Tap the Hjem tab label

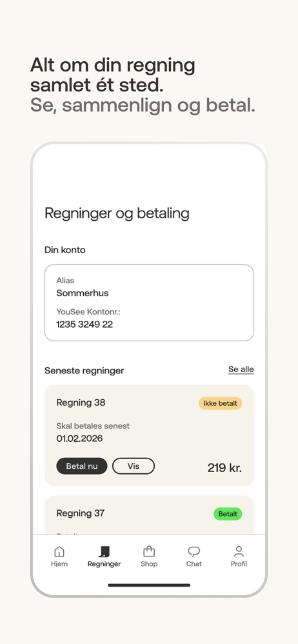pos(59,564)
